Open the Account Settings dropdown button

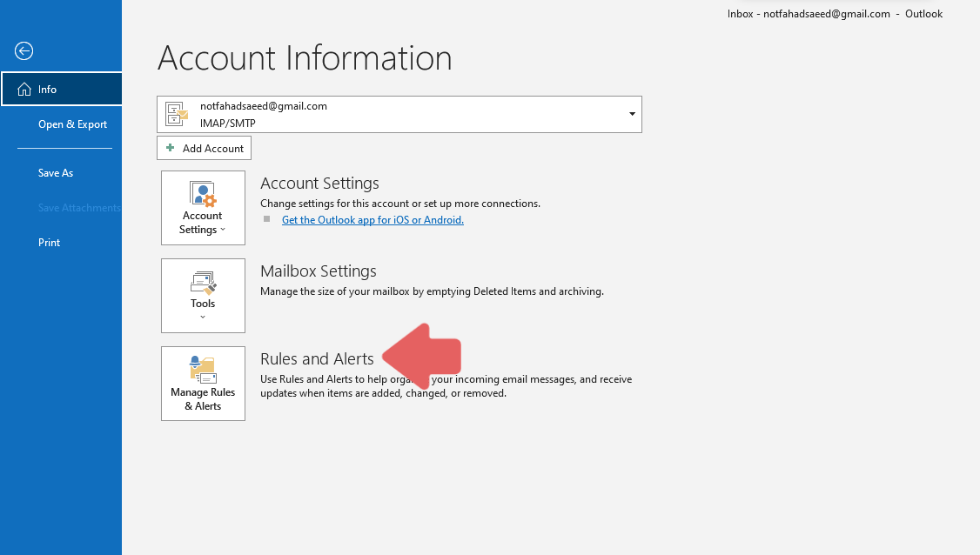point(203,208)
